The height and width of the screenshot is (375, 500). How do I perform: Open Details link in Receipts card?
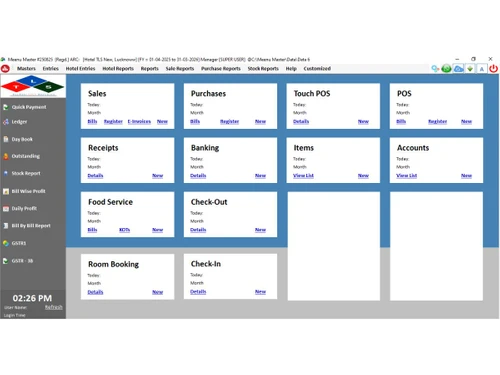[95, 175]
